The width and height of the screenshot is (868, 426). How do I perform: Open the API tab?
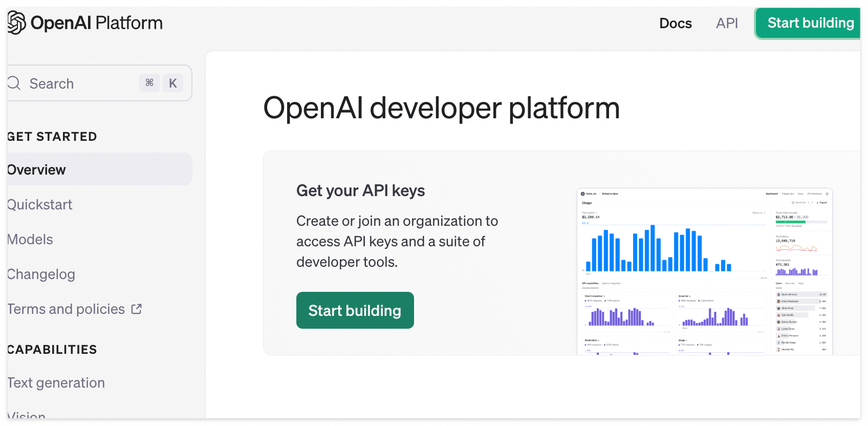727,23
